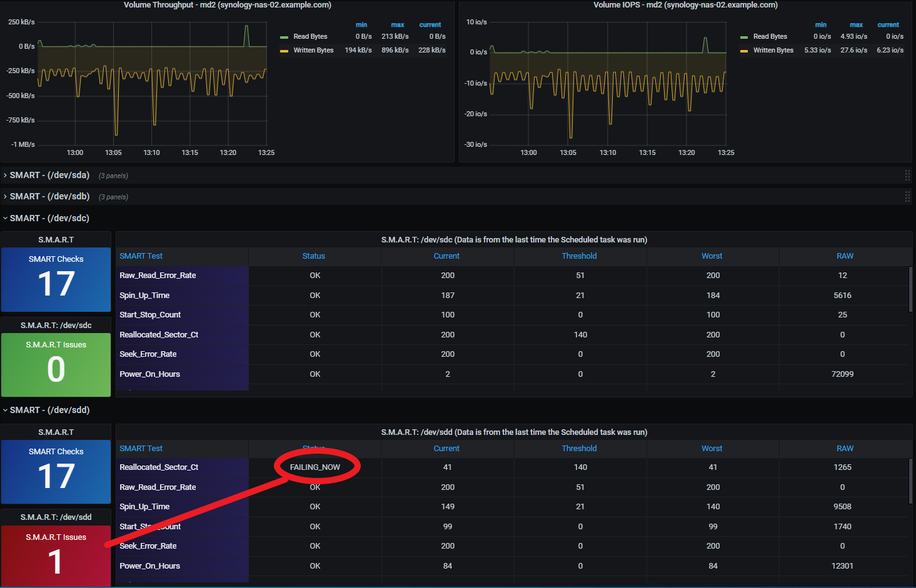Sort Volume Throughput legend by max
916x588 pixels.
[x=398, y=25]
